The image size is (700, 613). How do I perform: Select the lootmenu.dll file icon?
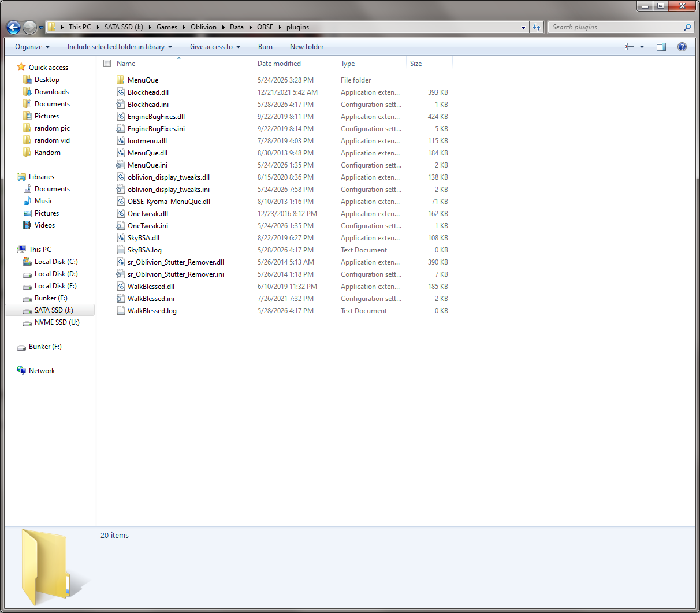pyautogui.click(x=121, y=141)
